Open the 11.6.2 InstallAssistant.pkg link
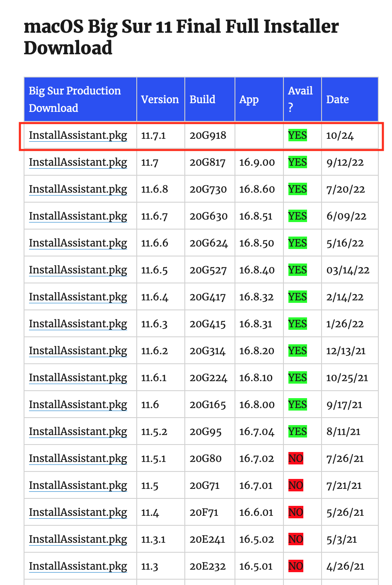 coord(78,351)
